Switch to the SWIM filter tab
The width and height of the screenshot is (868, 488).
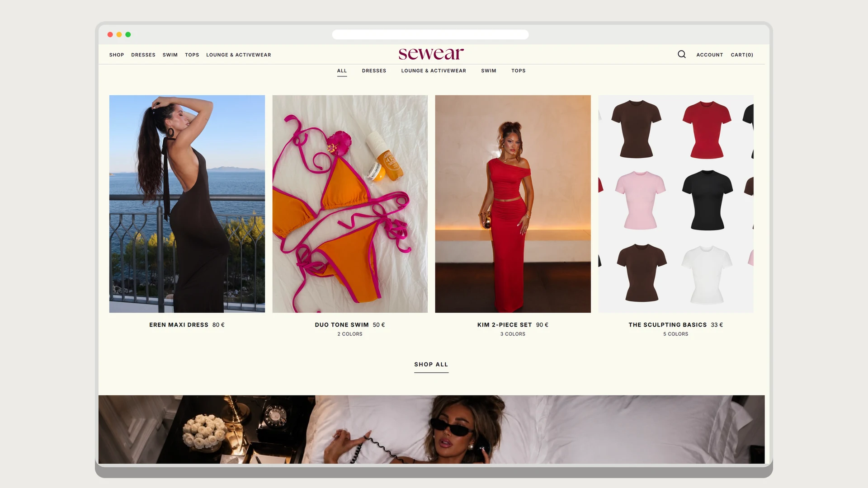point(489,71)
